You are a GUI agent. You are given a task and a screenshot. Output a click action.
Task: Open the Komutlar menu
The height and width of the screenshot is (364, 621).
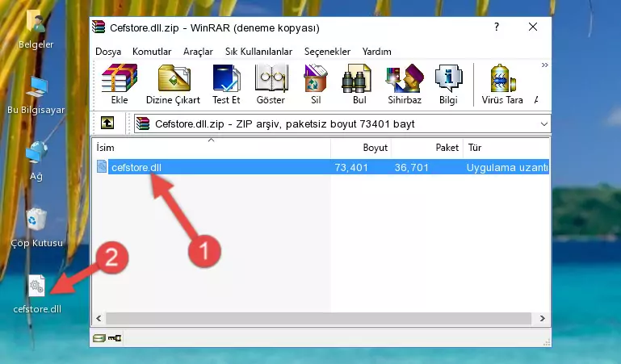point(152,52)
